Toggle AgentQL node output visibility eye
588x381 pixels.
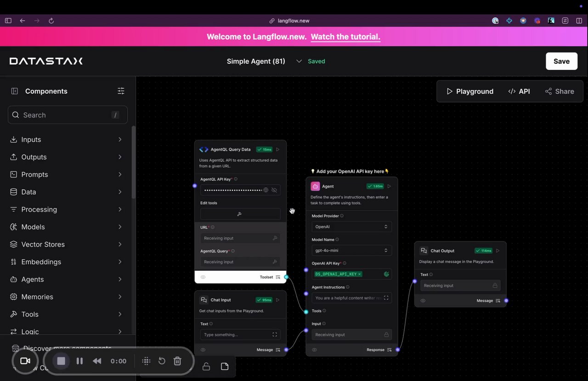[x=203, y=277]
